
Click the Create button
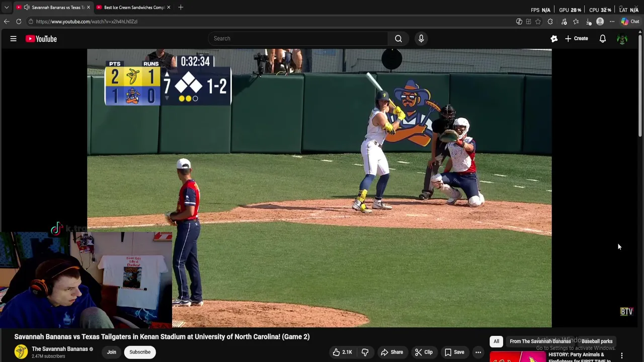(576, 39)
